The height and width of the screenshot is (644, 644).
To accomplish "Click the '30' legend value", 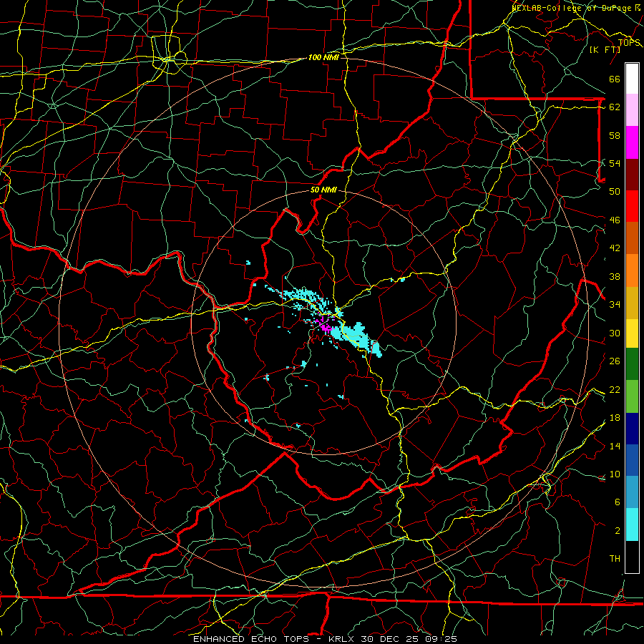I will pyautogui.click(x=615, y=333).
